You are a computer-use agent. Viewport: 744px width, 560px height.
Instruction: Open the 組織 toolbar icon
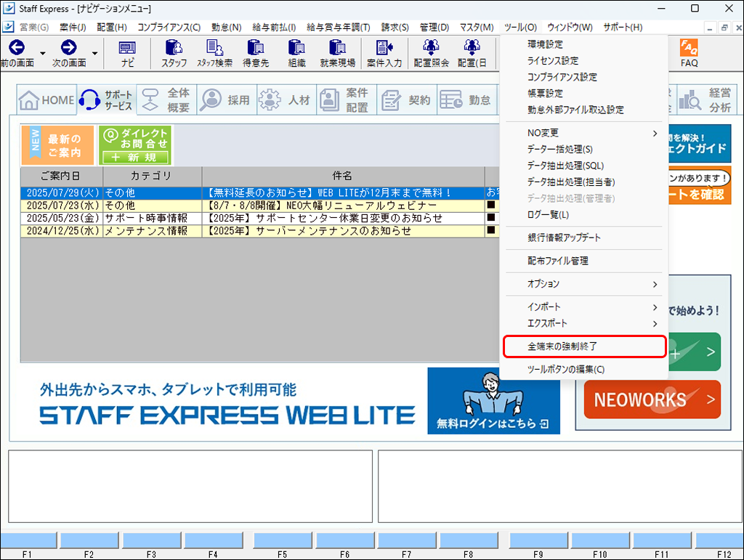pos(296,54)
